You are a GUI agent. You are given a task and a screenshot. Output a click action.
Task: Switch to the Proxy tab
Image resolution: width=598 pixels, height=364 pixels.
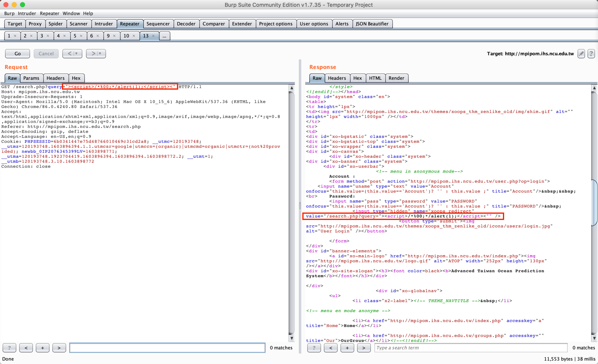[x=35, y=24]
